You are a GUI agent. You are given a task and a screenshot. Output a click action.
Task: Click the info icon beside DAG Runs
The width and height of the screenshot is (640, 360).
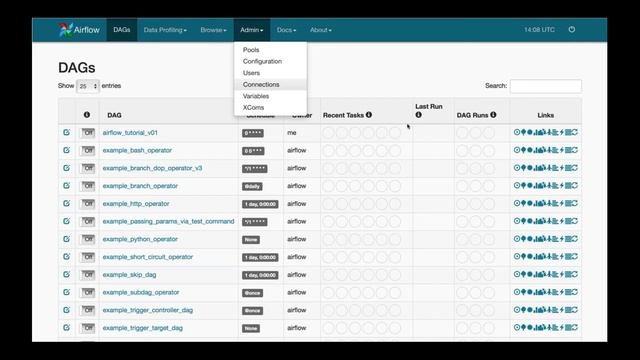pos(493,115)
